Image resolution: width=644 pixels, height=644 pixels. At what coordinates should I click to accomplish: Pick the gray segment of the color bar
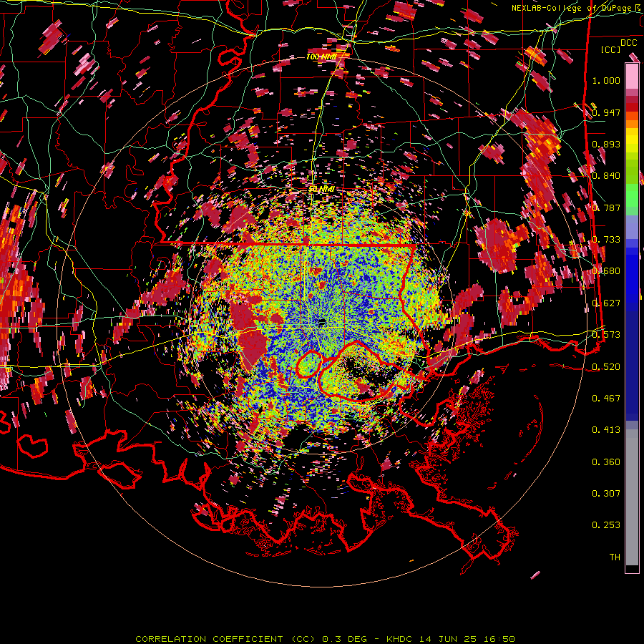pos(632,497)
